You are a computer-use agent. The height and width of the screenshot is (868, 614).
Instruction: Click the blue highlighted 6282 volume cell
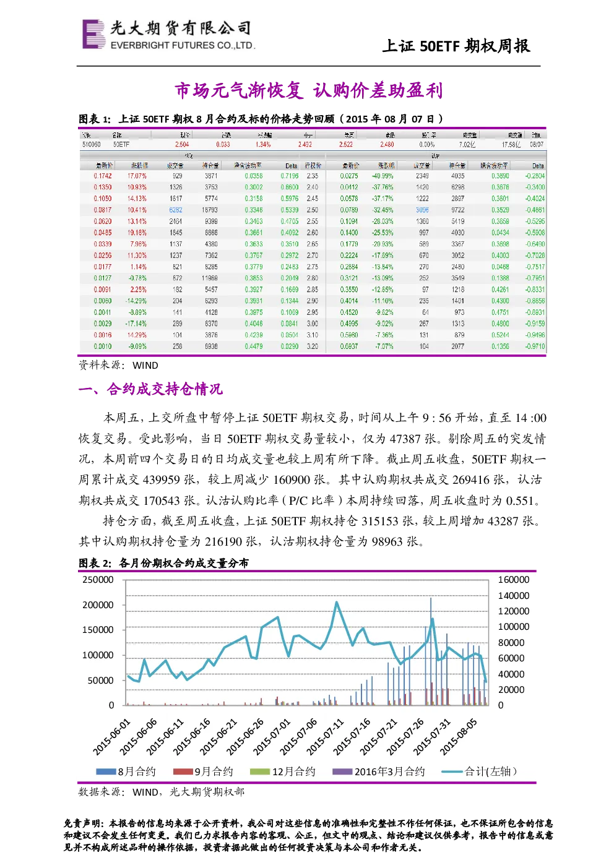176,210
